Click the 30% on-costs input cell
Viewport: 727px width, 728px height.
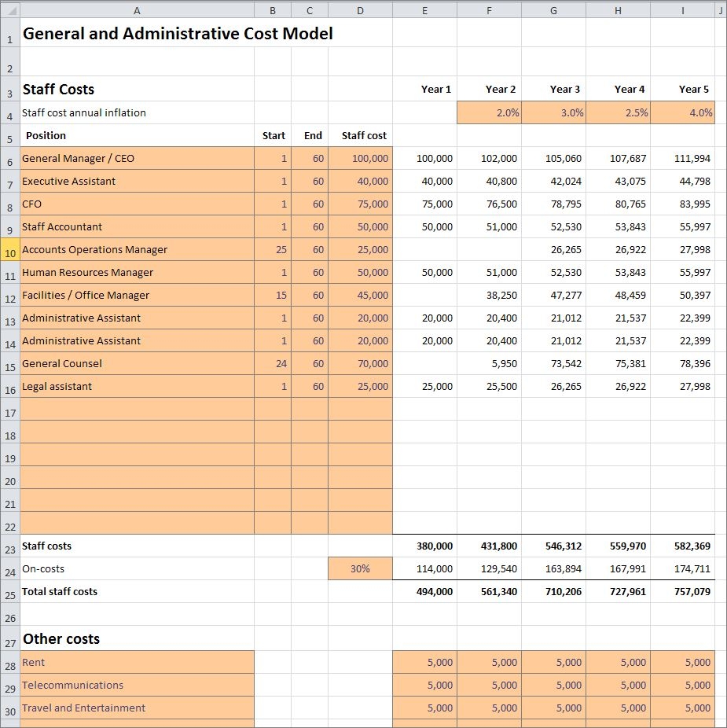(x=360, y=569)
